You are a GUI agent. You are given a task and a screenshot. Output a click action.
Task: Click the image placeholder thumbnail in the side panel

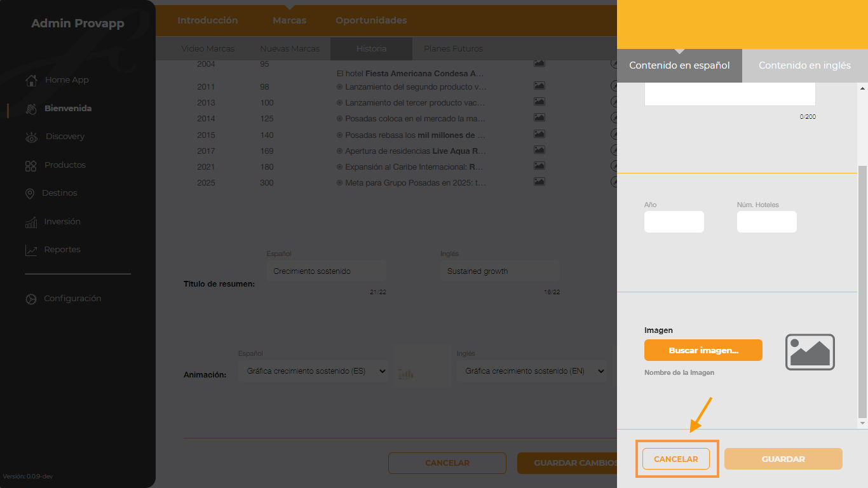tap(810, 352)
